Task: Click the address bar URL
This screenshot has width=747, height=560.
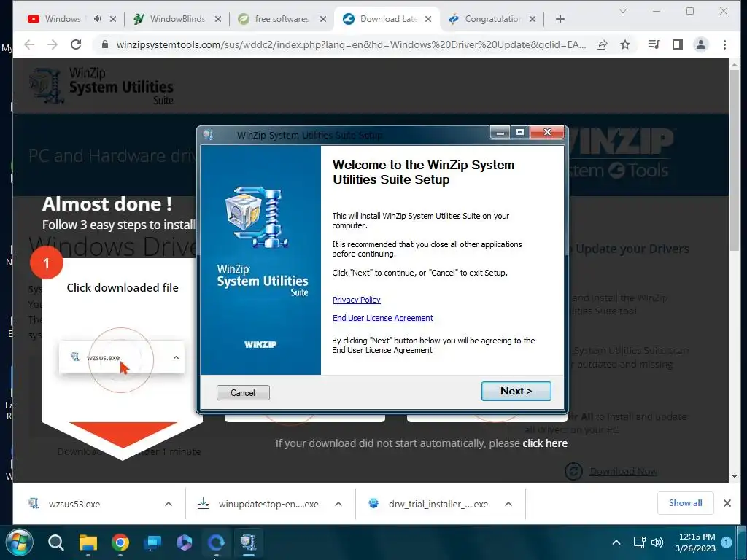Action: pyautogui.click(x=351, y=44)
